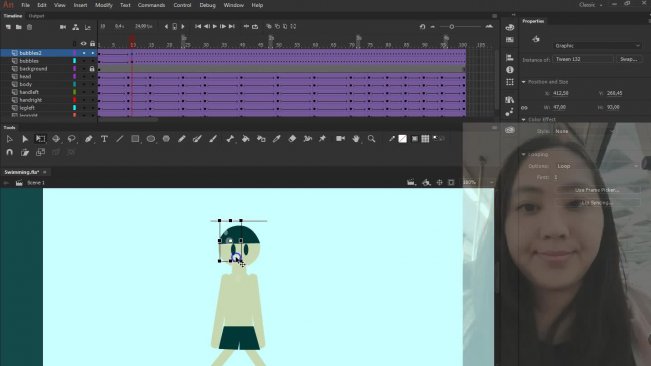Screen dimensions: 651x366
Task: Toggle the Clip Content Outside Stage icon
Action: 451,183
